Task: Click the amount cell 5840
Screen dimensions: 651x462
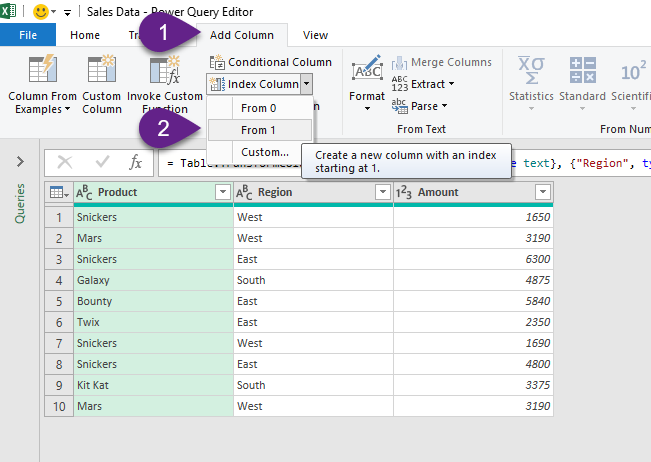Action: click(x=474, y=301)
